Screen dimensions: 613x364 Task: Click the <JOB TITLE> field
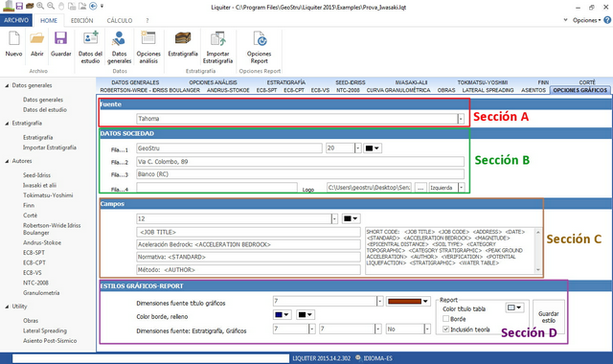click(x=249, y=232)
